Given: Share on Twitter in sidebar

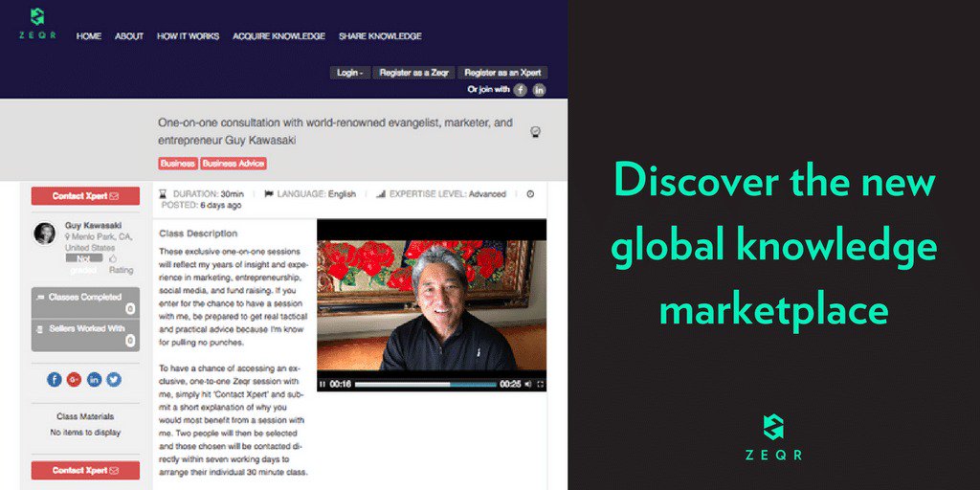Looking at the screenshot, I should click(114, 379).
